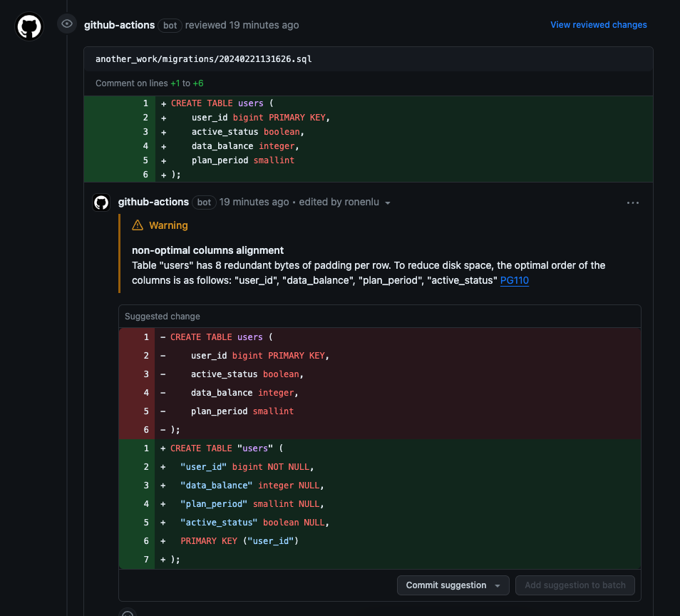
Task: Open the comment options ellipsis menu
Action: pos(633,202)
